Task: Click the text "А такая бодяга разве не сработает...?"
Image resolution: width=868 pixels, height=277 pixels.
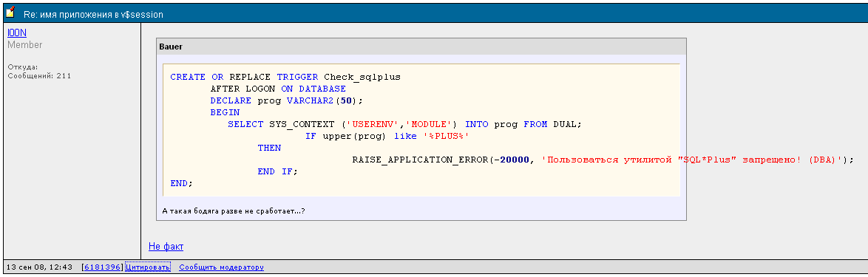Action: [x=234, y=211]
